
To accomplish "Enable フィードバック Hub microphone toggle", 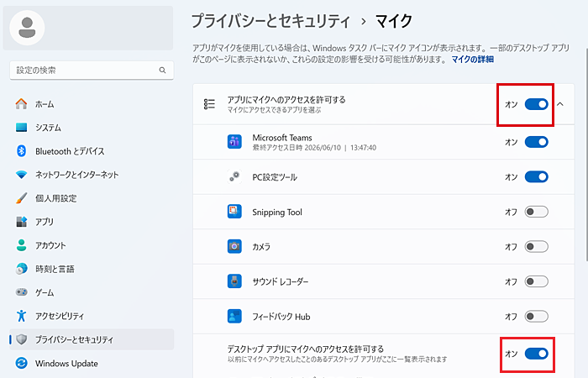I will (536, 316).
